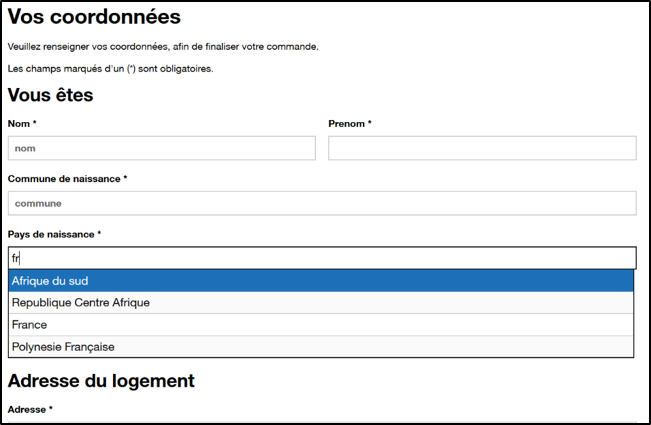Click the Vous êtes heading
651x425 pixels.
tap(50, 95)
